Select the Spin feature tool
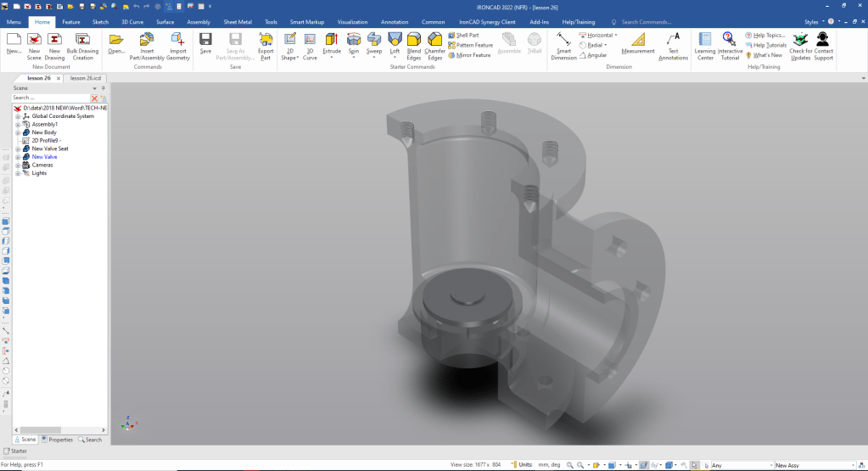Viewport: 868px width, 471px height. 353,39
